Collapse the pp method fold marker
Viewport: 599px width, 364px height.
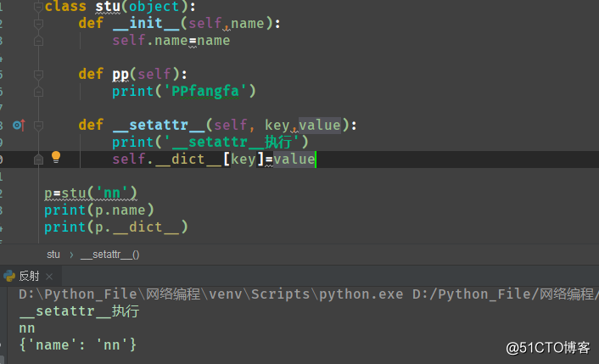click(38, 75)
